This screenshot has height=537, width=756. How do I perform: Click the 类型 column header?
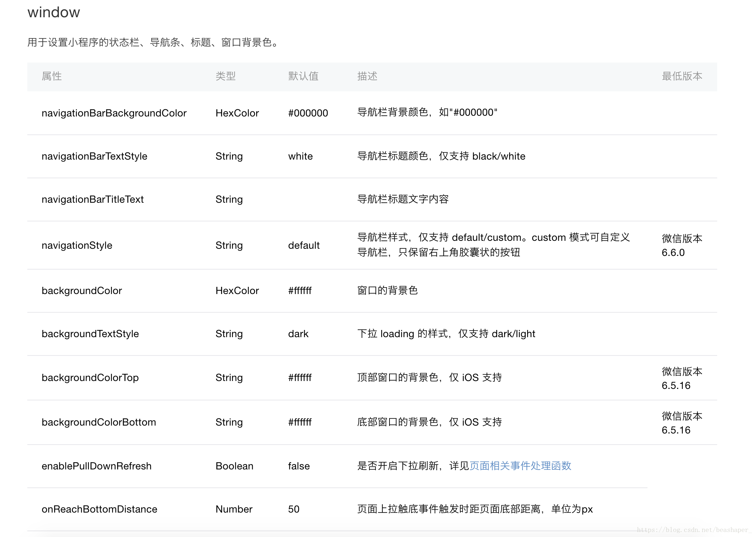(225, 76)
